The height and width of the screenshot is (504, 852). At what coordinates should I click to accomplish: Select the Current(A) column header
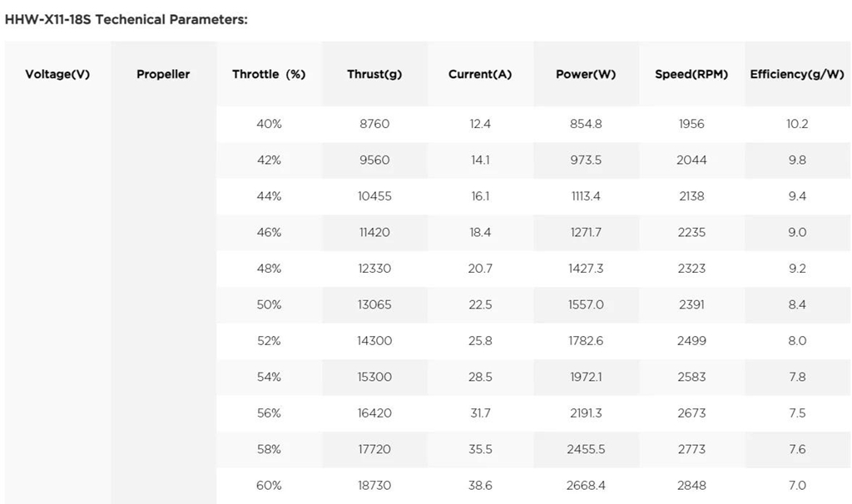tap(480, 74)
